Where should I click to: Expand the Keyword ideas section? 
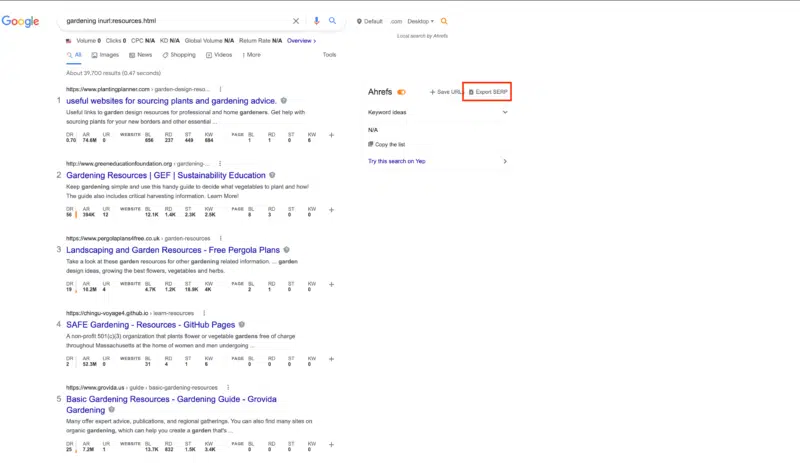click(438, 112)
